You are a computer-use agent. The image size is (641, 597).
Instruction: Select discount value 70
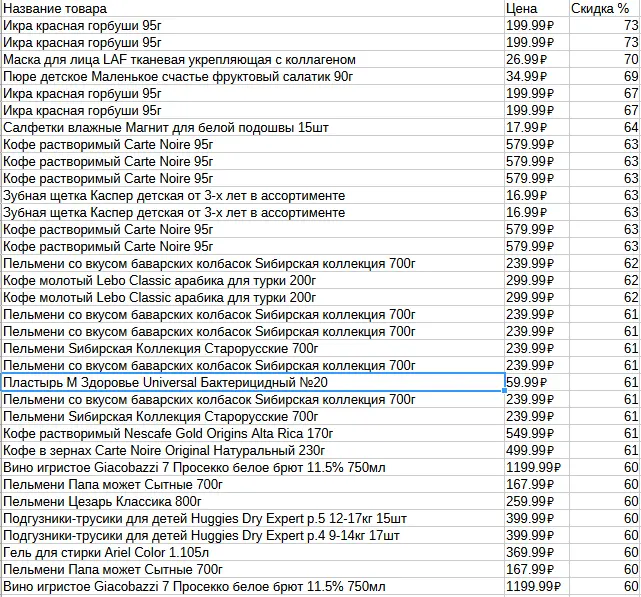[605, 59]
